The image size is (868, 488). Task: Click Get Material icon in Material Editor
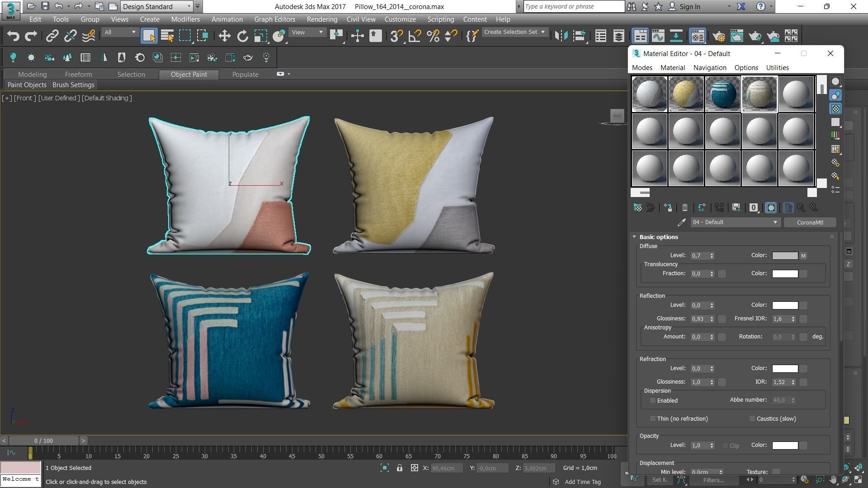(x=637, y=208)
